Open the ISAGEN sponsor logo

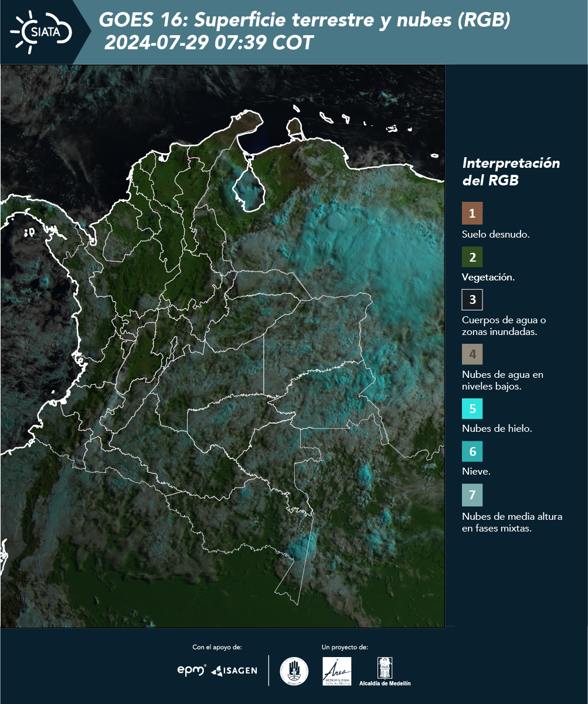(x=234, y=671)
